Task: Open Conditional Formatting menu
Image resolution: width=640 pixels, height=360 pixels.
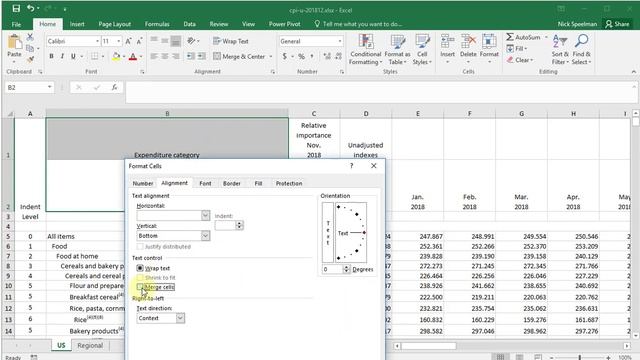Action: coord(365,49)
